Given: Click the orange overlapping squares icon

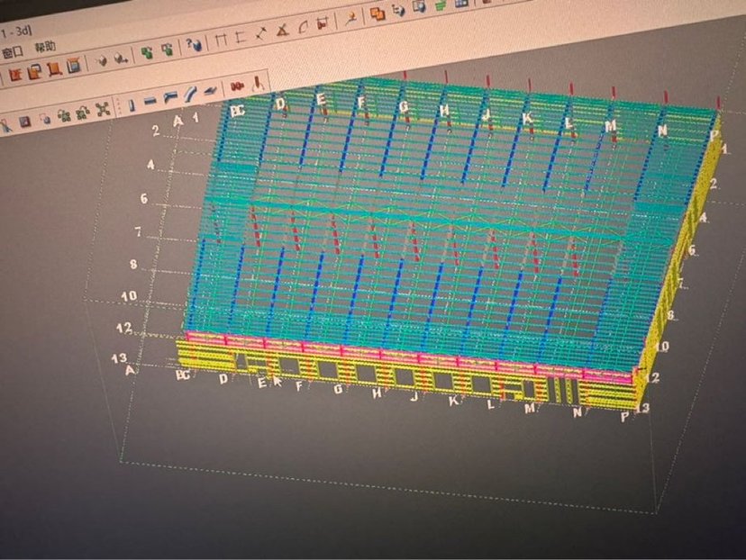Looking at the screenshot, I should click(378, 14).
